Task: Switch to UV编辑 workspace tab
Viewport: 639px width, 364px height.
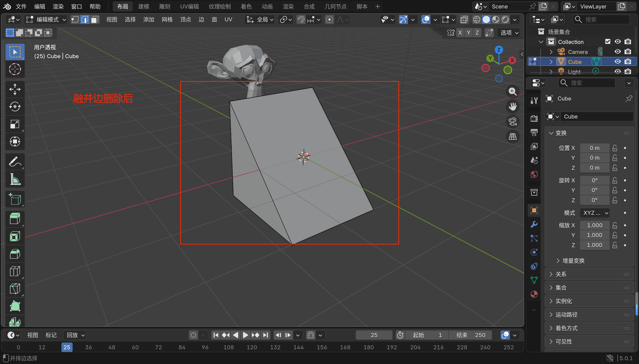Action: pos(189,6)
